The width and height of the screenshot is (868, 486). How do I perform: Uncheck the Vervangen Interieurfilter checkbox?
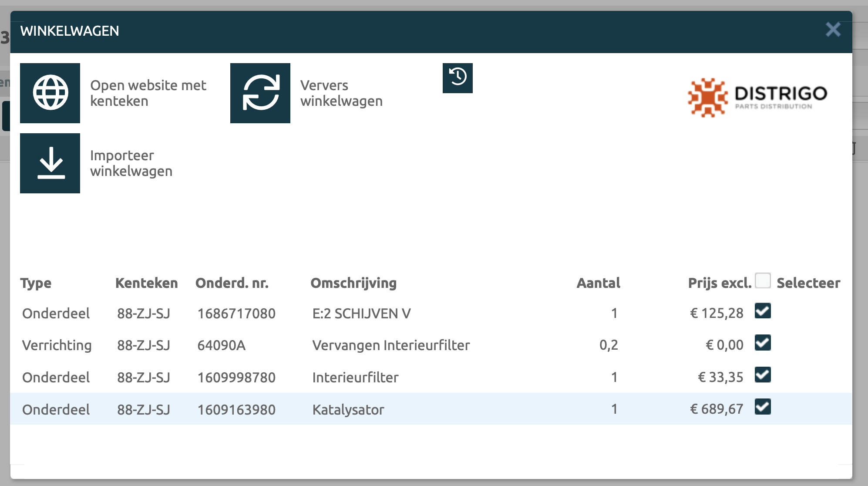tap(763, 343)
